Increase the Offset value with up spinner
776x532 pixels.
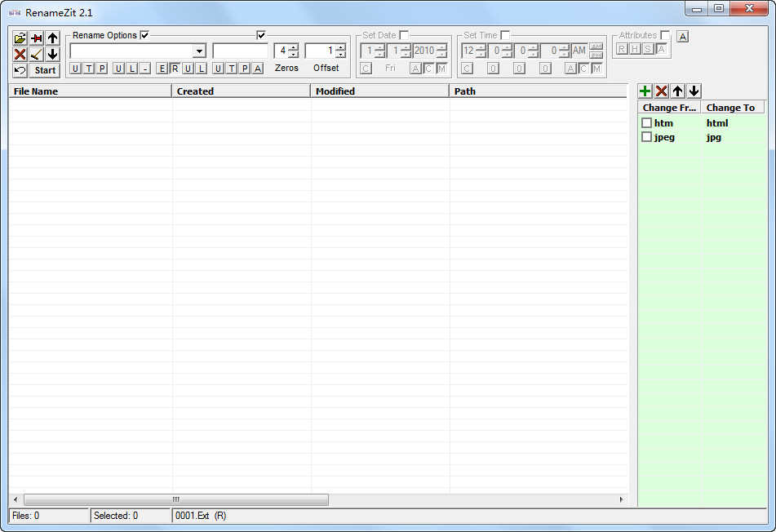[x=340, y=47]
